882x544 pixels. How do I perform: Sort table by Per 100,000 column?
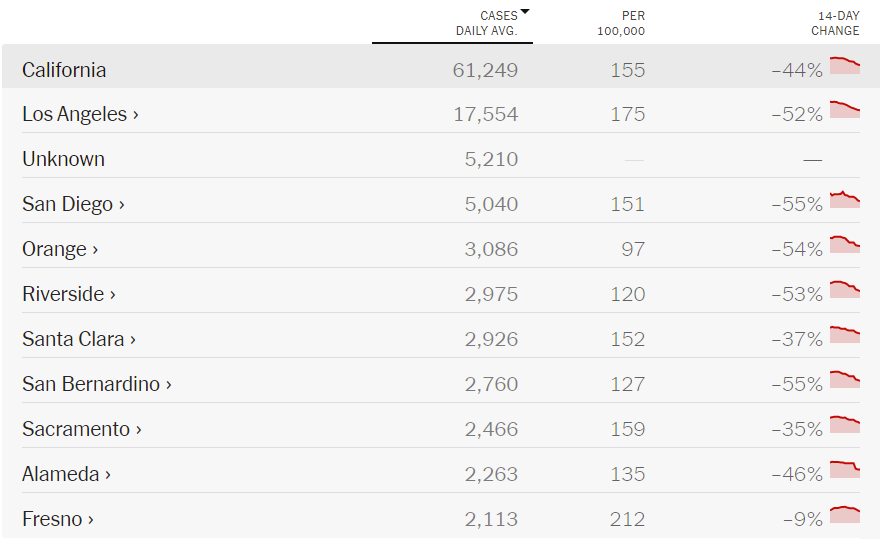pos(621,23)
